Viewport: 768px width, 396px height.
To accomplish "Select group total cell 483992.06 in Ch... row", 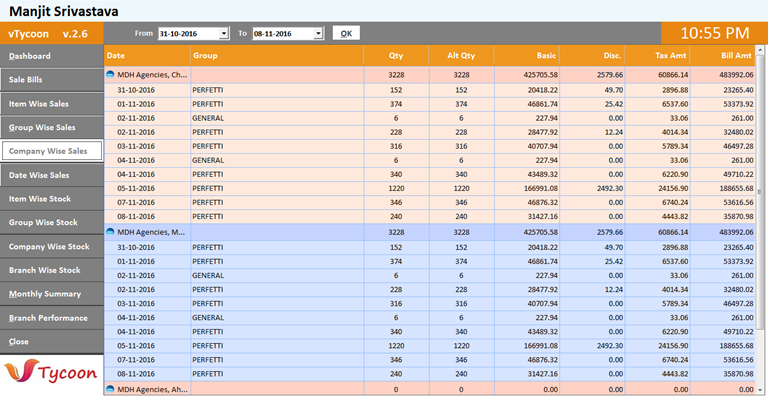I will [723, 75].
